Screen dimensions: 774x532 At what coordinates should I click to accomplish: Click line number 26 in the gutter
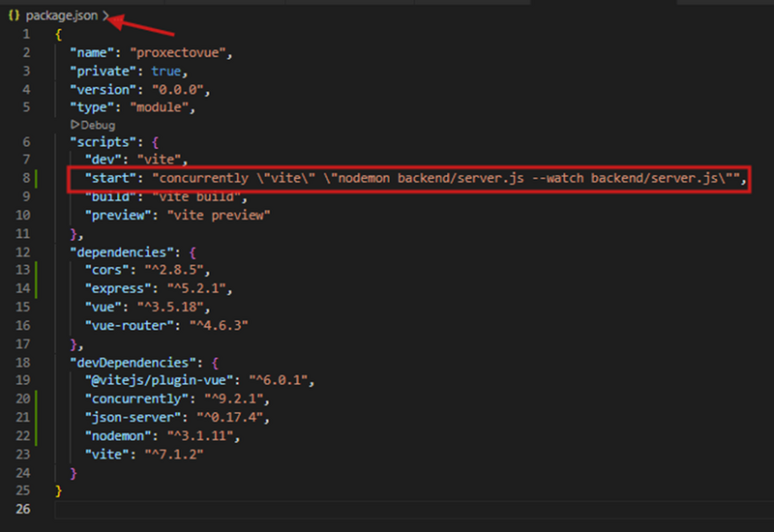22,509
